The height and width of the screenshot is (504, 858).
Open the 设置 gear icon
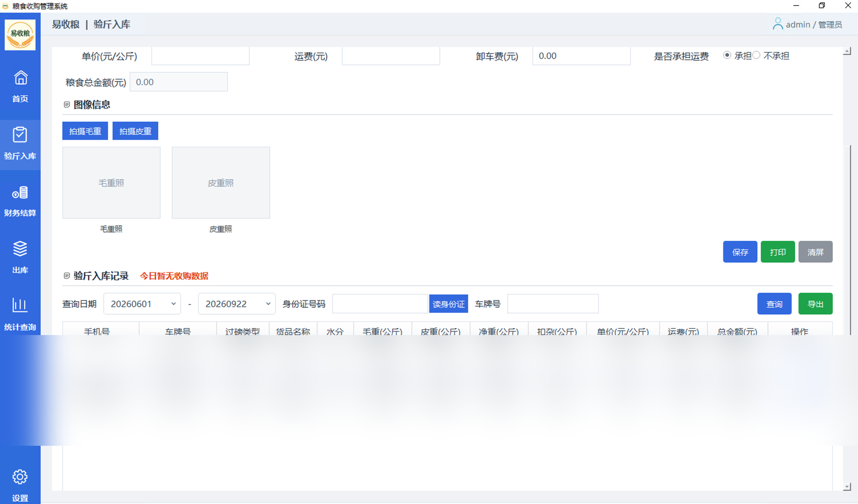click(x=20, y=477)
